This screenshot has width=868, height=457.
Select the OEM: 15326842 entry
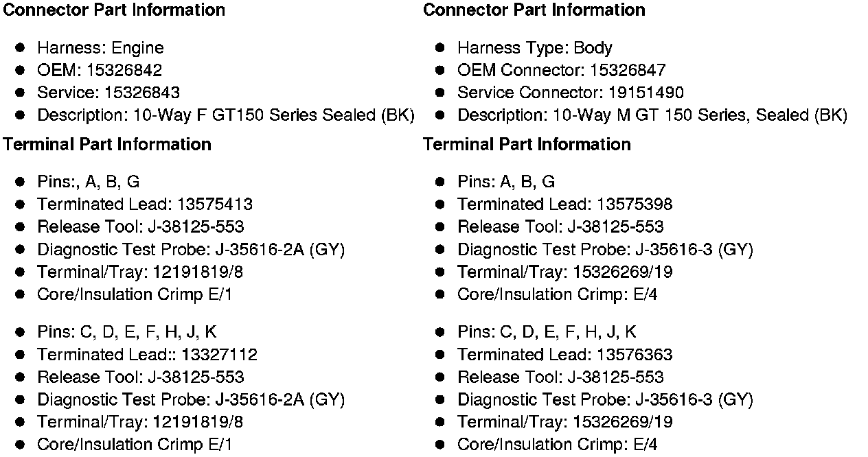pyautogui.click(x=100, y=71)
